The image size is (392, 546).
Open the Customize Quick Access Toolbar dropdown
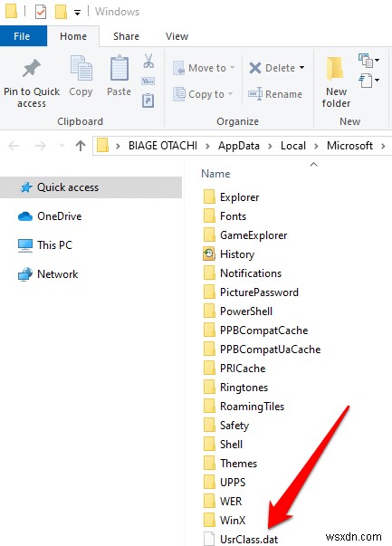(77, 13)
